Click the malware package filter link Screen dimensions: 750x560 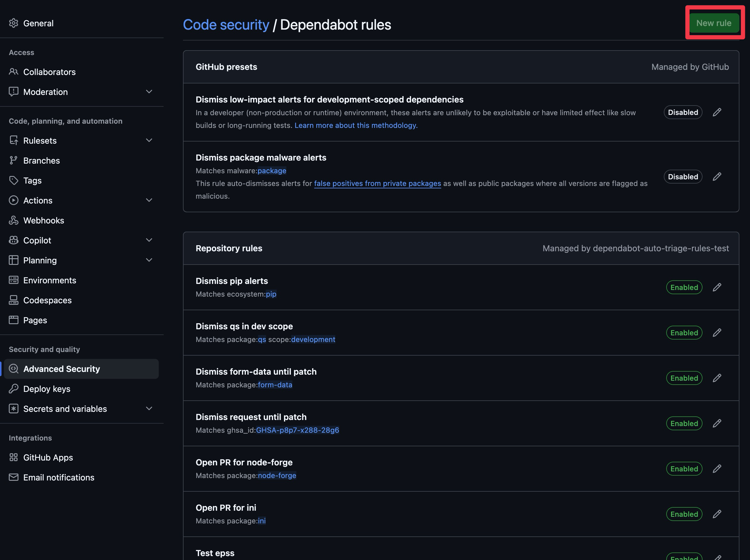pos(272,171)
